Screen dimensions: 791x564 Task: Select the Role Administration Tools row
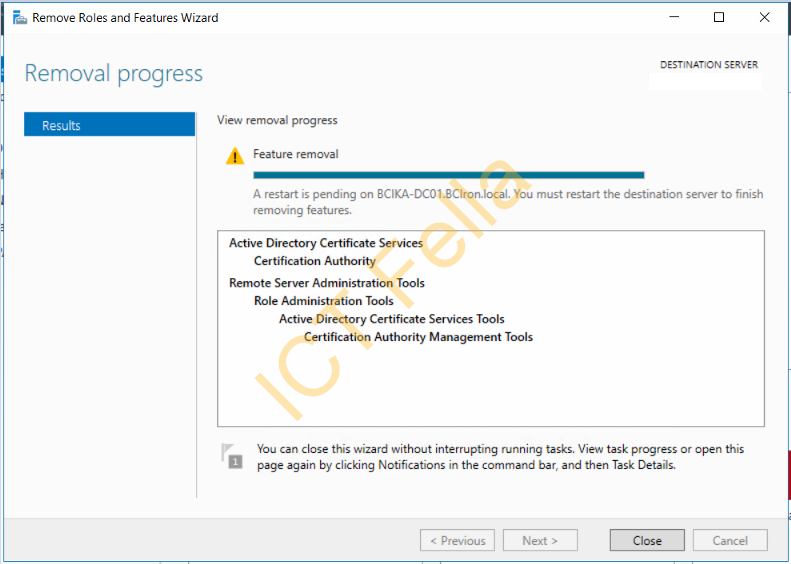point(323,301)
